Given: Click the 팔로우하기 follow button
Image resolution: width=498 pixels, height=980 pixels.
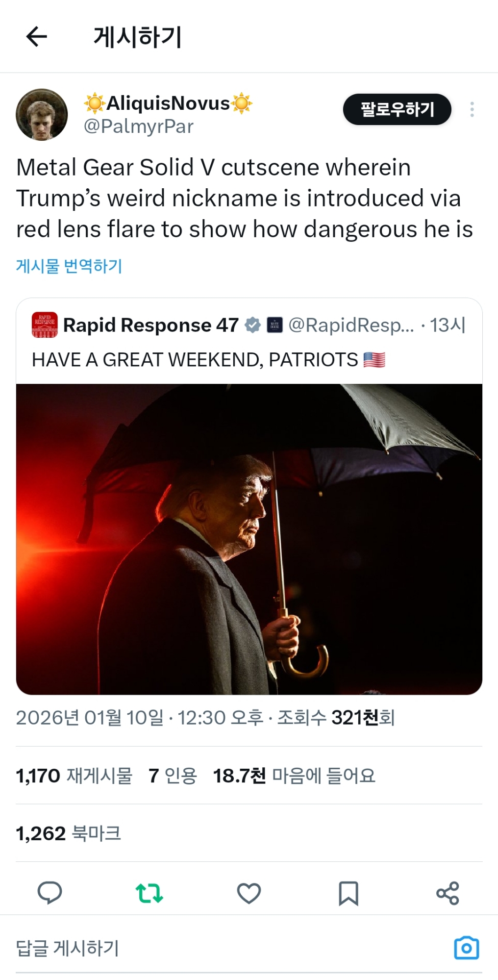Looking at the screenshot, I should click(x=397, y=109).
